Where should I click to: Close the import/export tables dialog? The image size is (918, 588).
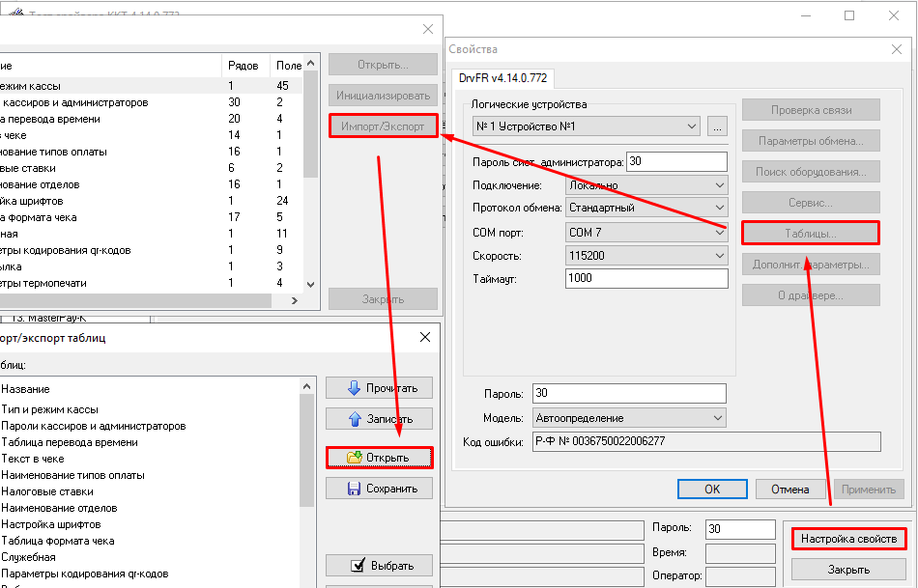[424, 337]
